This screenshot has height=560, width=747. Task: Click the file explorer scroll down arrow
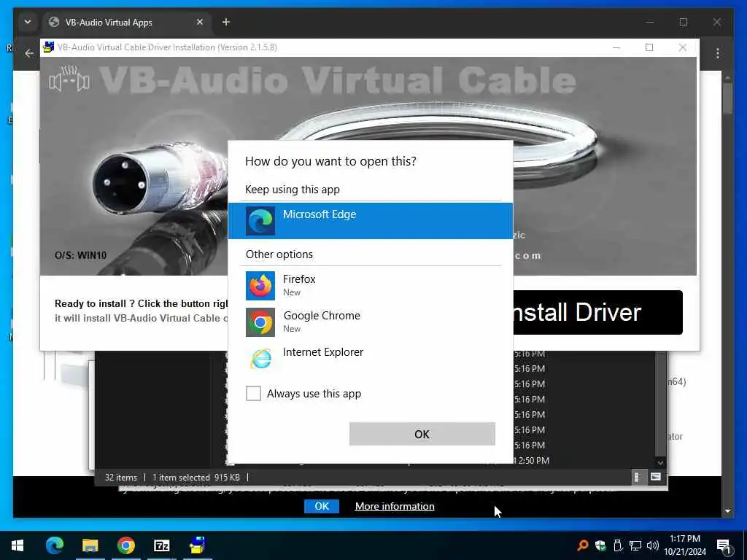[x=659, y=462]
